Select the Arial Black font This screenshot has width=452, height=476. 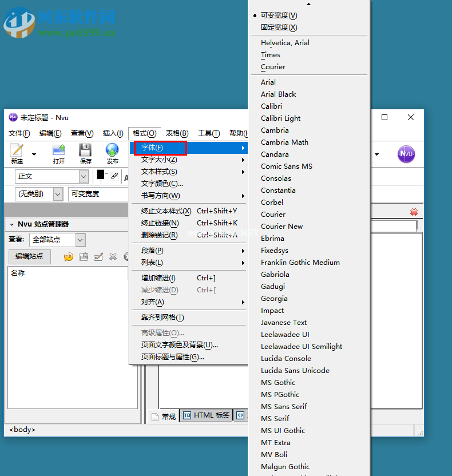click(309, 94)
